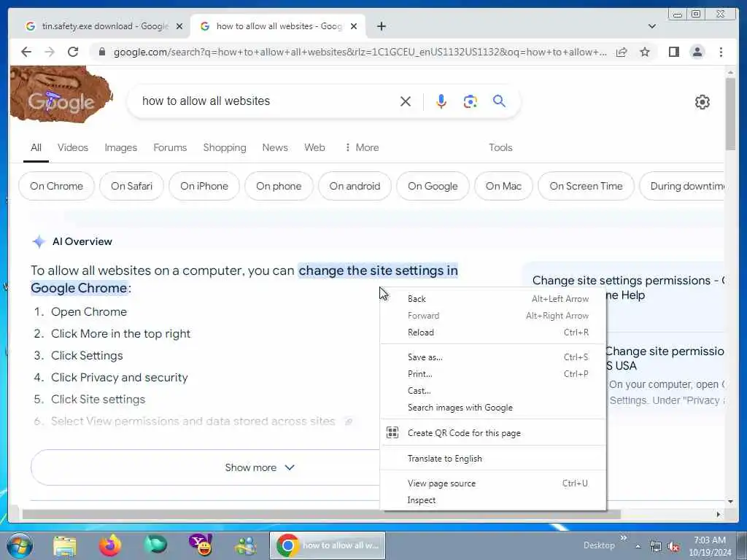Show hidden tray icons arrow
The image size is (747, 560).
(x=638, y=546)
